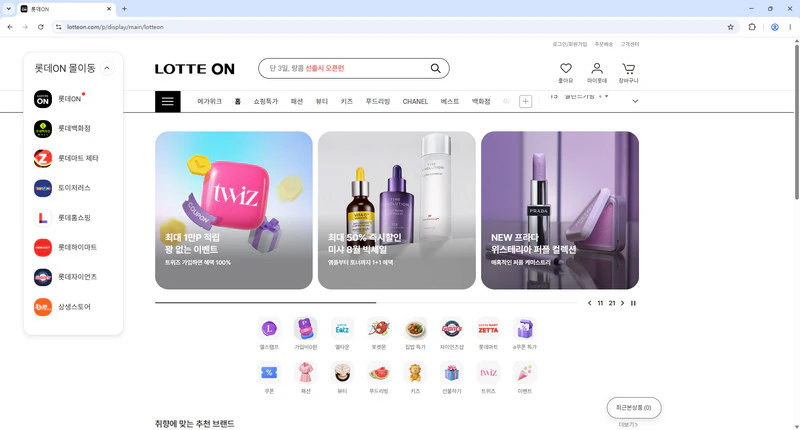The height and width of the screenshot is (430, 800).
Task: Select the 패션 tab in navigation bar
Action: tap(297, 102)
